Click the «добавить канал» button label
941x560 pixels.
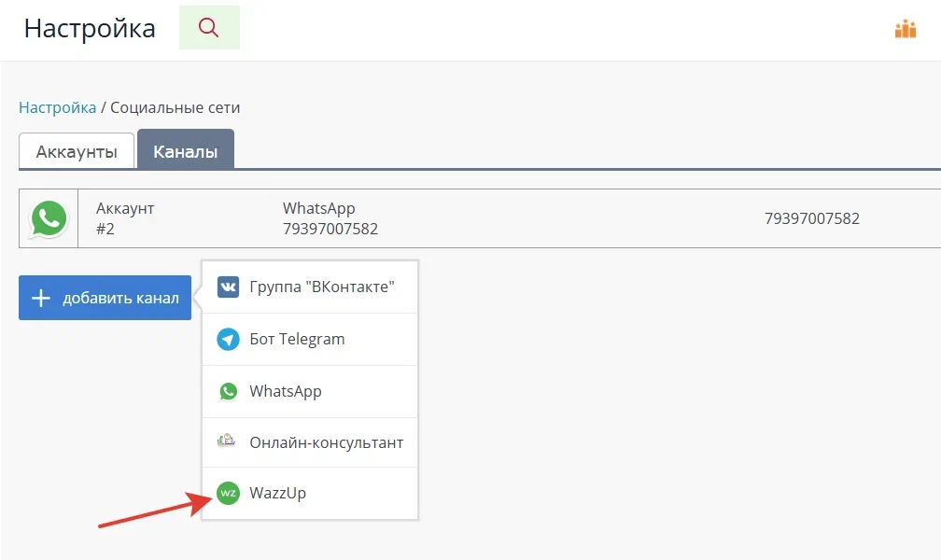click(x=120, y=299)
